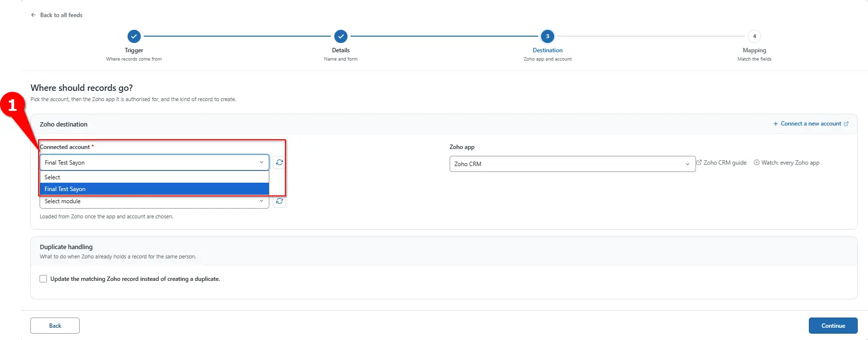Select the Destination step number 3 circle
Image resolution: width=868 pixels, height=340 pixels.
547,36
